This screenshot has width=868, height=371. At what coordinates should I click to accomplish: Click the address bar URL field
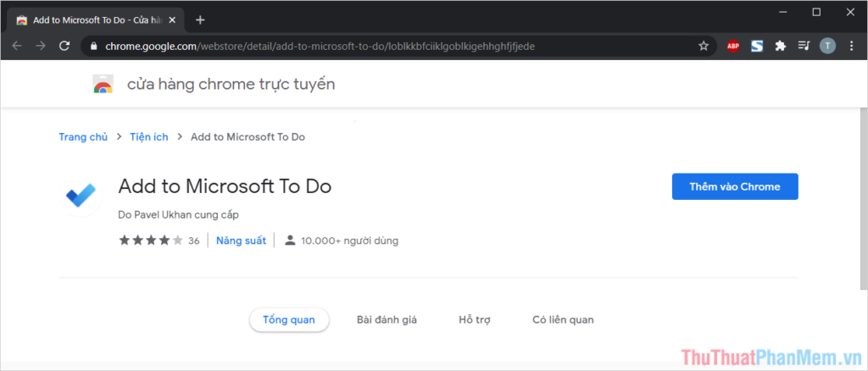click(398, 46)
